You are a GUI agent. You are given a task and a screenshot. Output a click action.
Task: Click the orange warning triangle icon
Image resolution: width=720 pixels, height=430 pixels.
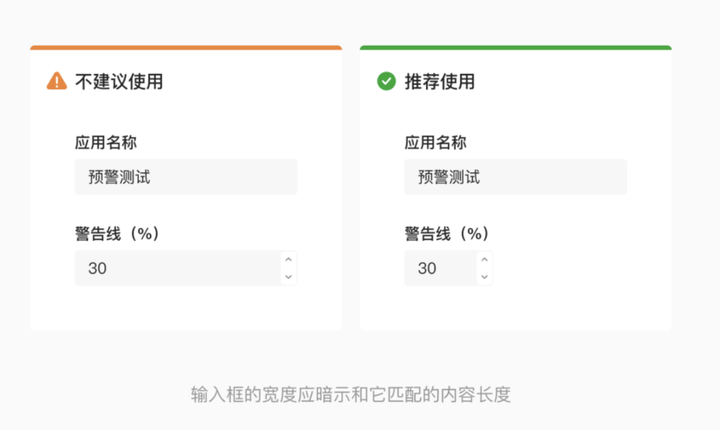point(57,81)
